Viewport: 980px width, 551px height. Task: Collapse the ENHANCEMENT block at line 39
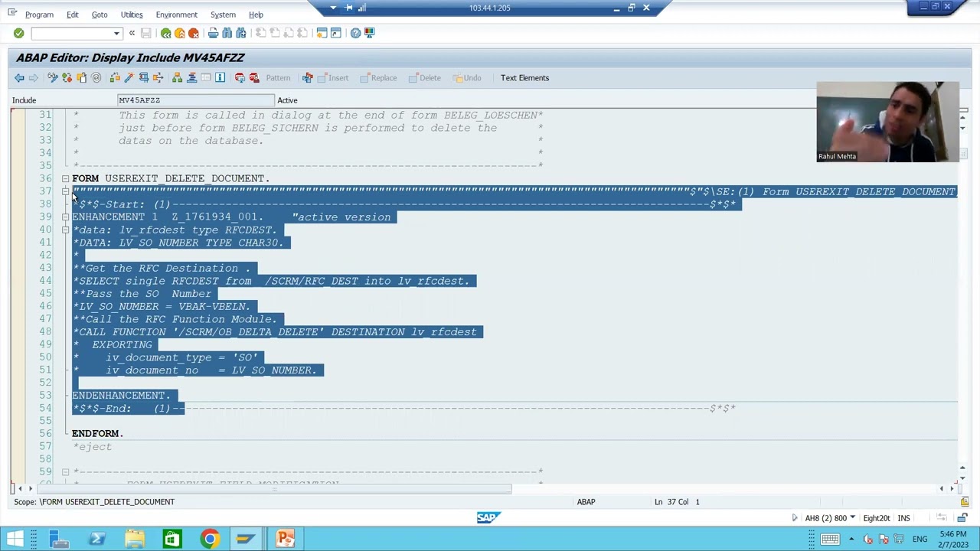coord(65,217)
